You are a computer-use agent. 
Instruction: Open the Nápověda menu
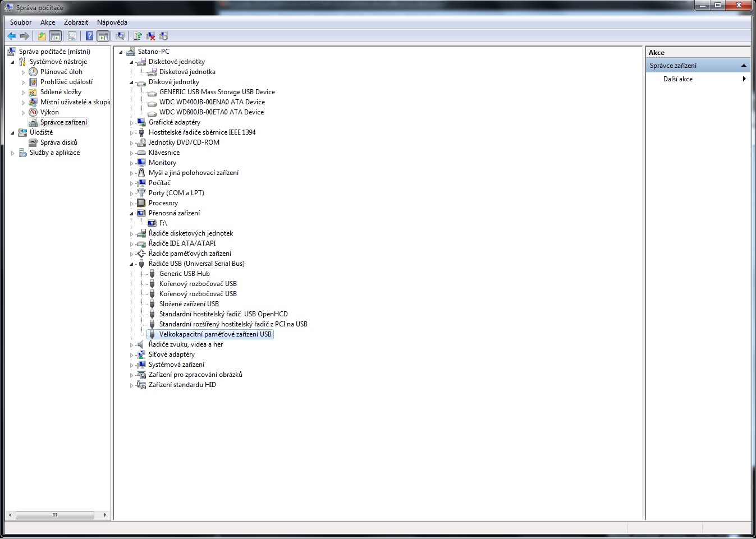(x=112, y=22)
